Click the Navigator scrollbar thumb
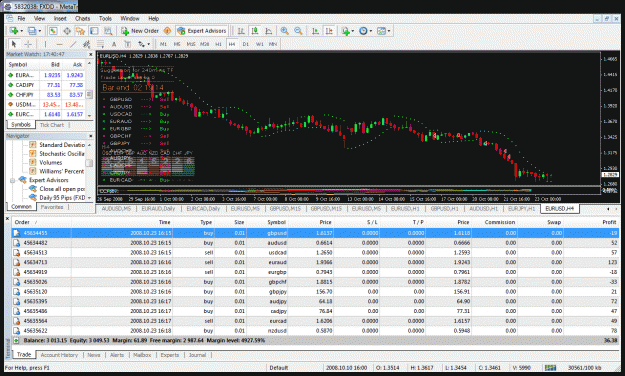Image resolution: width=625 pixels, height=376 pixels. (x=89, y=163)
